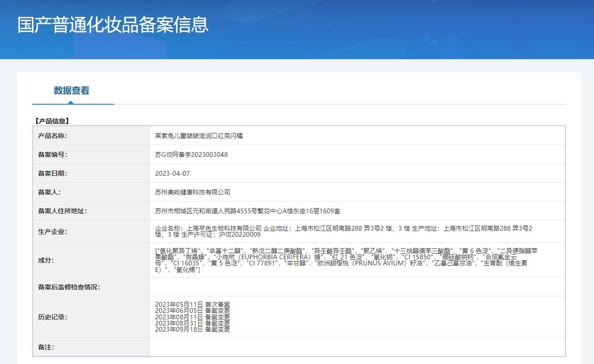Click the 备案编号 label cell

point(53,155)
